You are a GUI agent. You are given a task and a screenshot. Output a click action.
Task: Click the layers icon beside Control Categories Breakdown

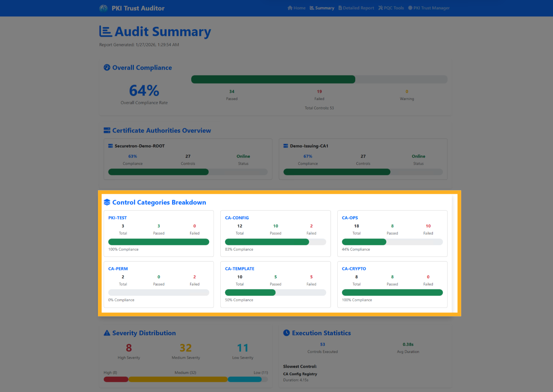[x=107, y=202]
